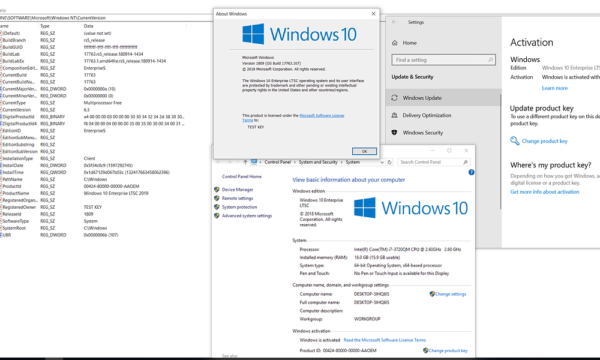Click shield icon next to Device Manager
Viewport: 600px width, 360px height.
tap(217, 189)
